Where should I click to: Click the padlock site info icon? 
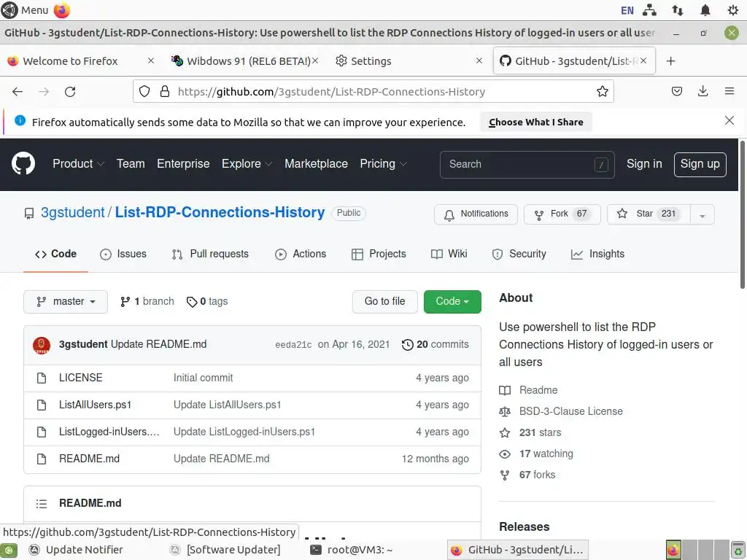(x=165, y=91)
